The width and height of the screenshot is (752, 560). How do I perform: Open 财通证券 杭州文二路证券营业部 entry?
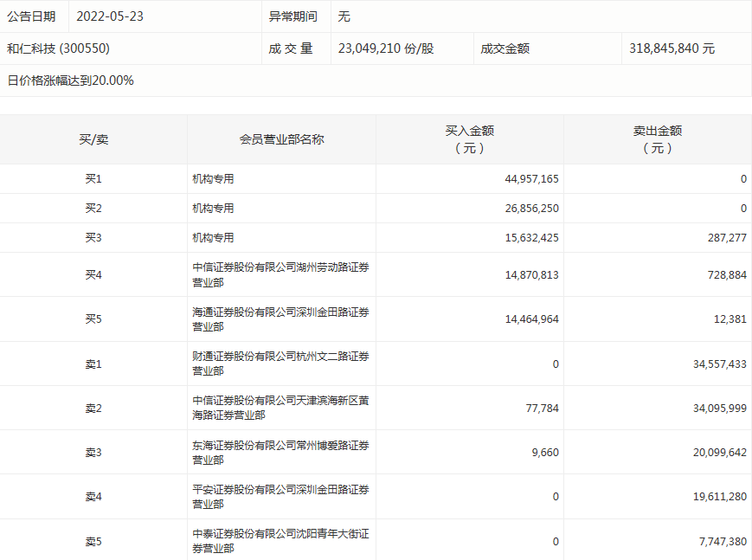(x=280, y=364)
